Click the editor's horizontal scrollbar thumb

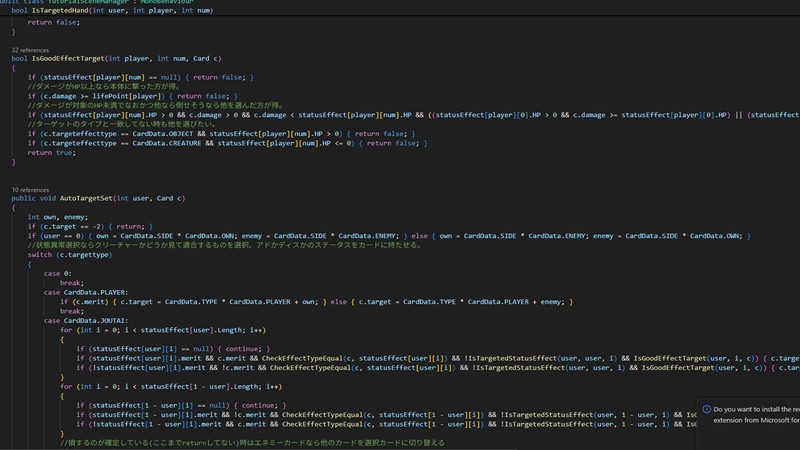[x=259, y=448]
